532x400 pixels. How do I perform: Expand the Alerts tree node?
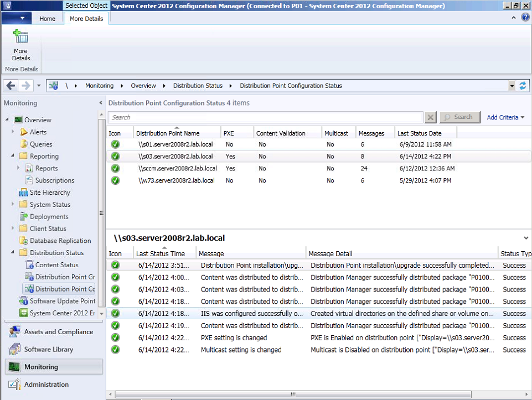pyautogui.click(x=13, y=132)
